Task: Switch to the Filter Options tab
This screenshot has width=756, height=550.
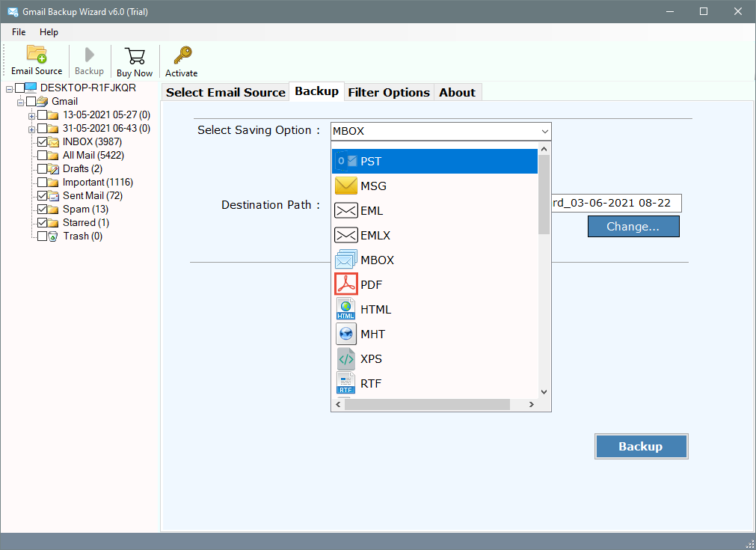Action: pyautogui.click(x=389, y=93)
